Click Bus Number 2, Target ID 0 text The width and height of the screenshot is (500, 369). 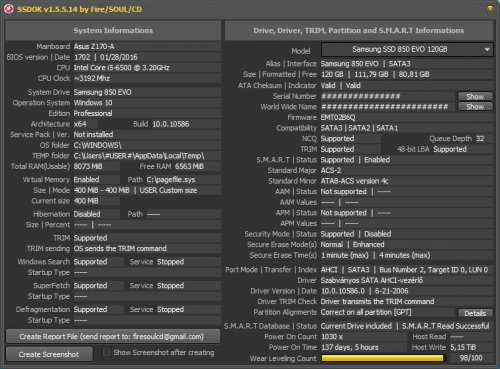pyautogui.click(x=433, y=270)
